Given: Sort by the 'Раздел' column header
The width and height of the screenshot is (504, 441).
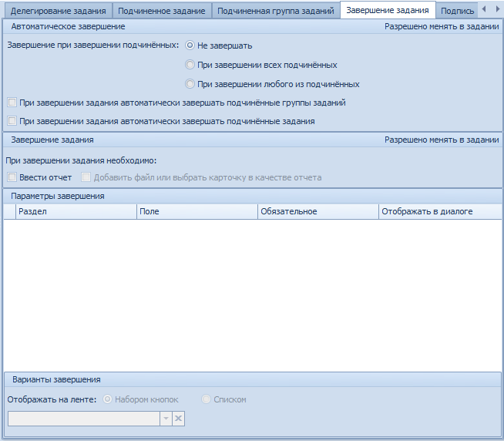Looking at the screenshot, I should (76, 211).
